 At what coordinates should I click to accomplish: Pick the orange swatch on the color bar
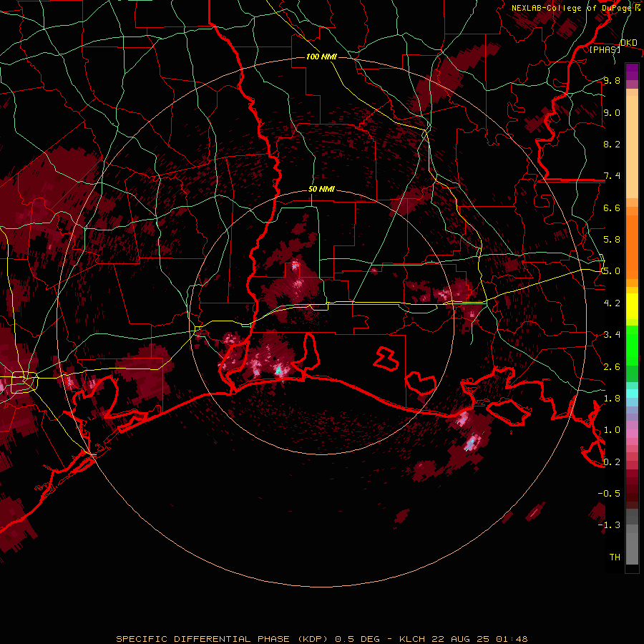coord(632,243)
